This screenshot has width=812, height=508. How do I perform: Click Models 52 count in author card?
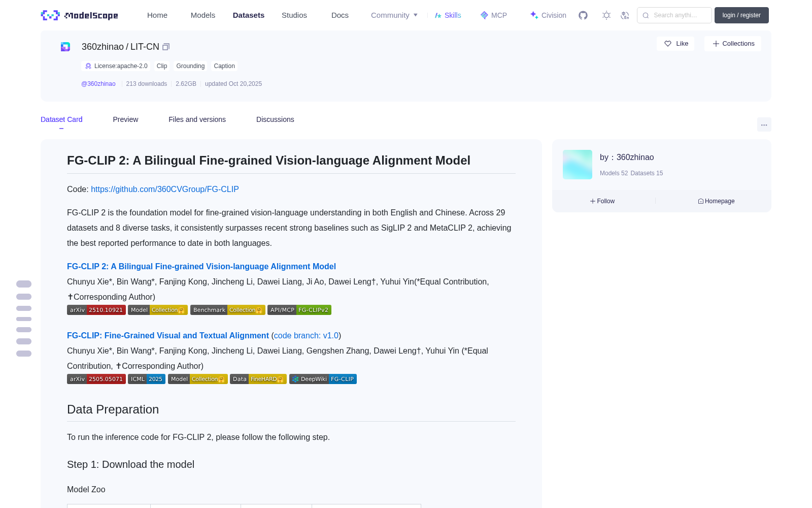[x=614, y=173]
